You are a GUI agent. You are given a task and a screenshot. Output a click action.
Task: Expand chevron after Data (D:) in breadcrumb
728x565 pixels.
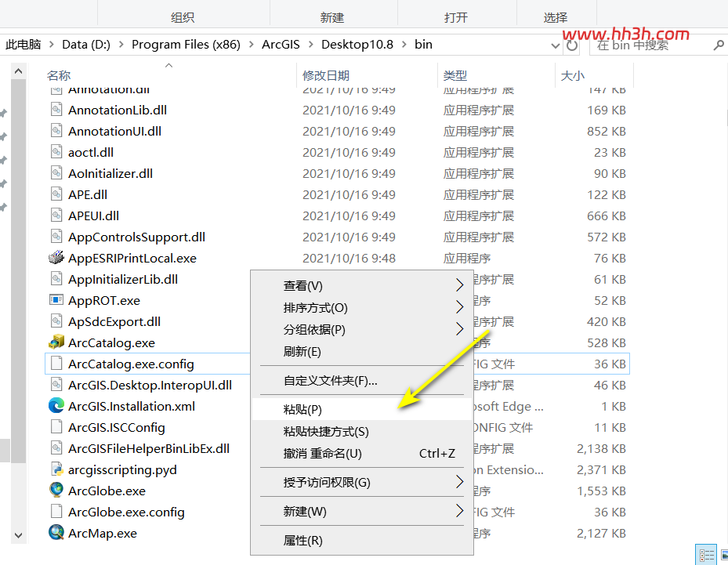tap(121, 45)
